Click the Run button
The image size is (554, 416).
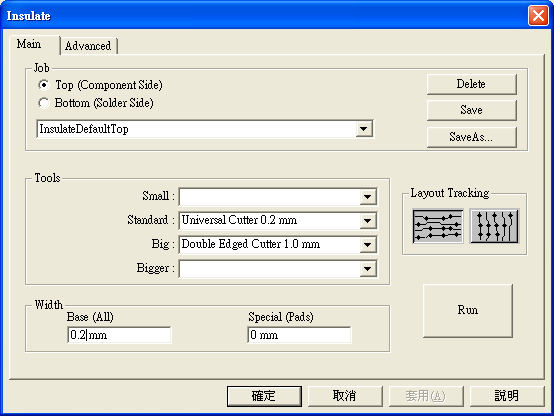tap(468, 310)
